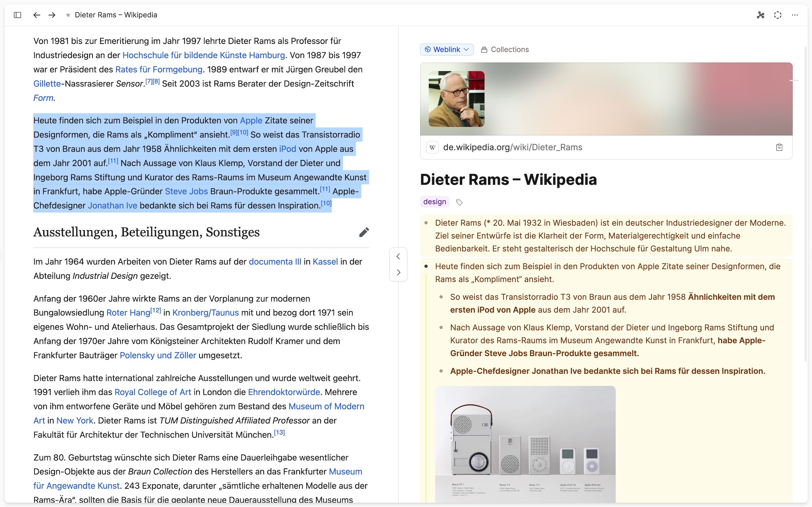Follow the Kassel link
Viewport: 812px width, 507px height.
(x=325, y=261)
